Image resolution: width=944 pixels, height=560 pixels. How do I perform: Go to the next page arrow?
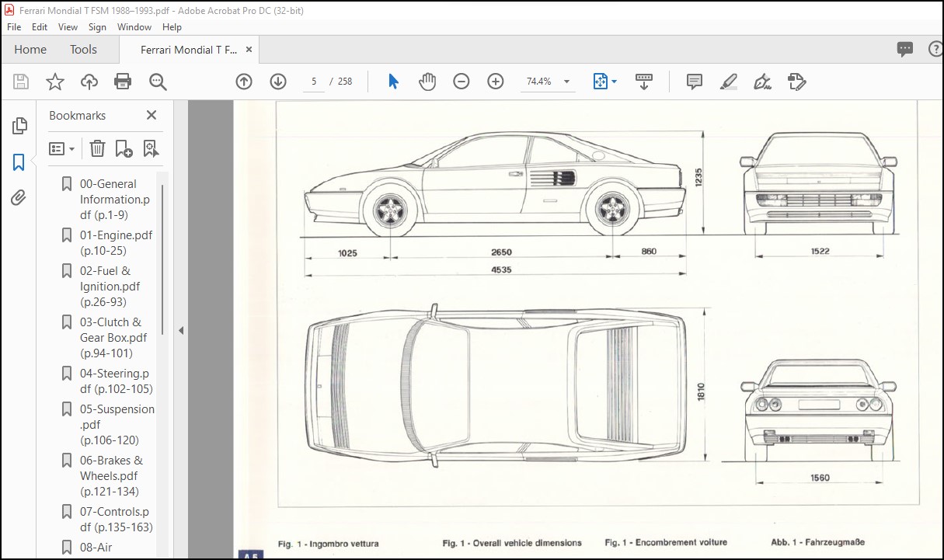coord(278,82)
